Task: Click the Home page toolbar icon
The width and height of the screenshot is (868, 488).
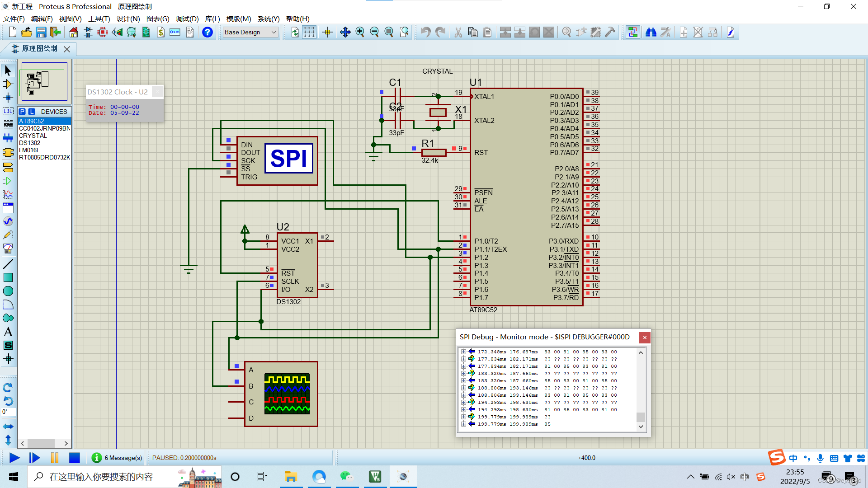Action: (73, 32)
